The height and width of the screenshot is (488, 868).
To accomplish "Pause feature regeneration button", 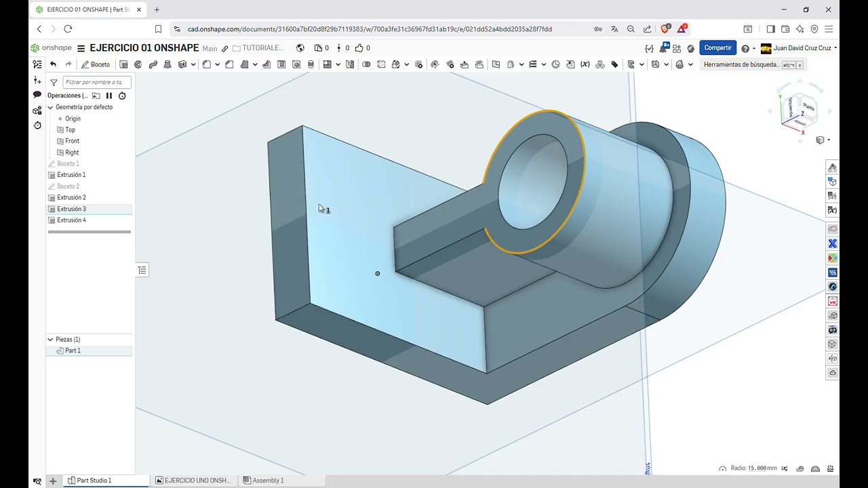I will (108, 96).
